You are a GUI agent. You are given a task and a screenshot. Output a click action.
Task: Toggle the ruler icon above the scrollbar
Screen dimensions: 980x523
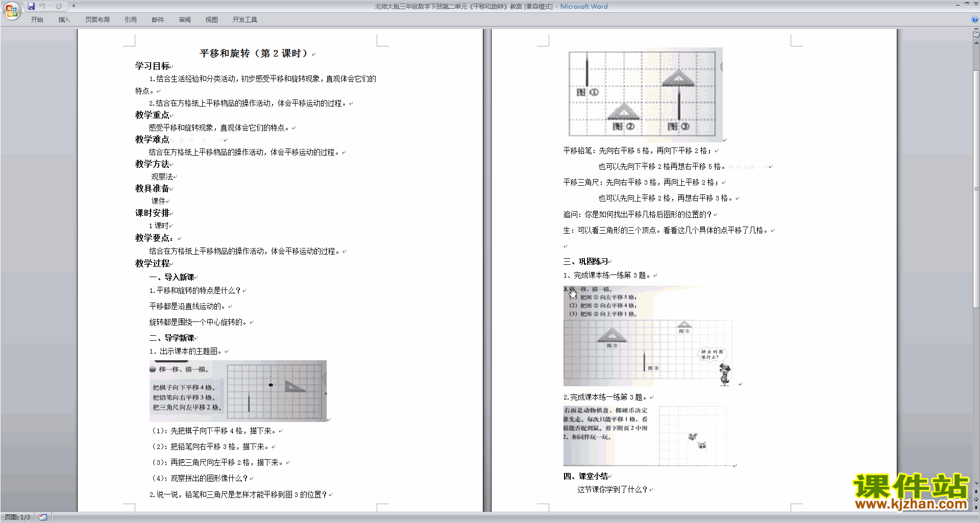click(976, 35)
